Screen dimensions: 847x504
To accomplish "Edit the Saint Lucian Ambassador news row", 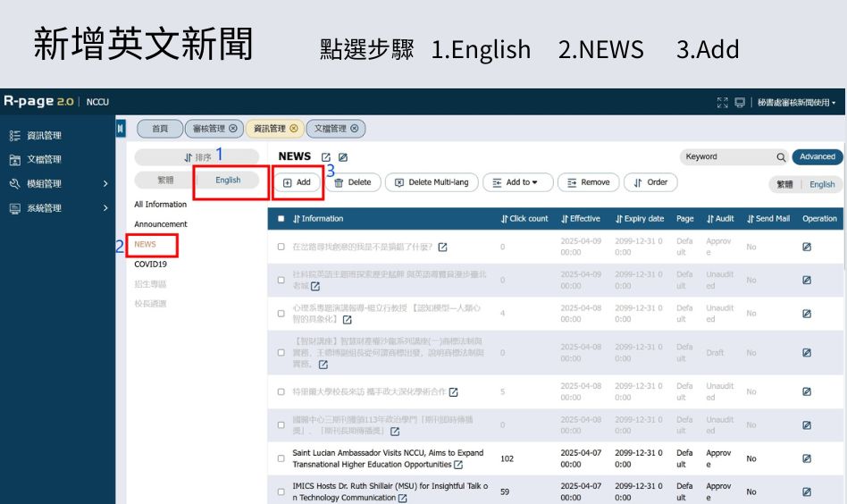I will [807, 458].
